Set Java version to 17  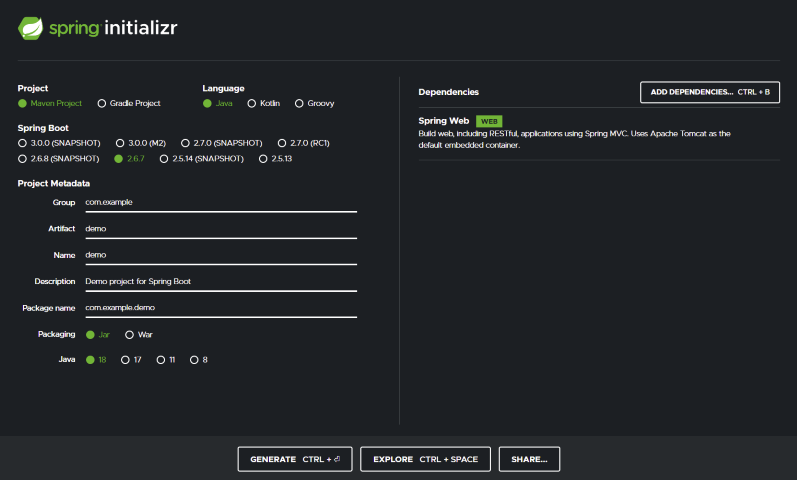click(x=125, y=360)
